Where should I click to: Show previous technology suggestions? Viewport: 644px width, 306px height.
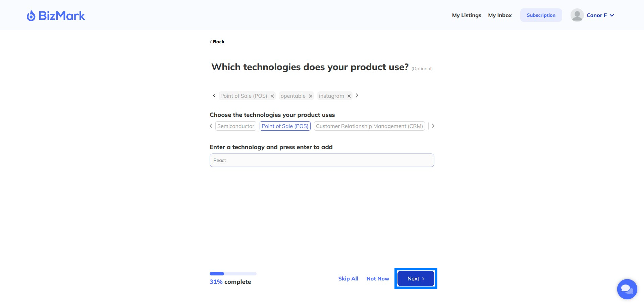(x=211, y=126)
